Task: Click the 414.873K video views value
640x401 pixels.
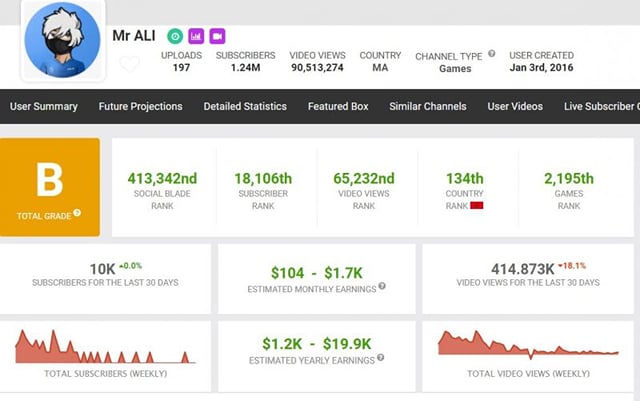Action: click(x=523, y=269)
